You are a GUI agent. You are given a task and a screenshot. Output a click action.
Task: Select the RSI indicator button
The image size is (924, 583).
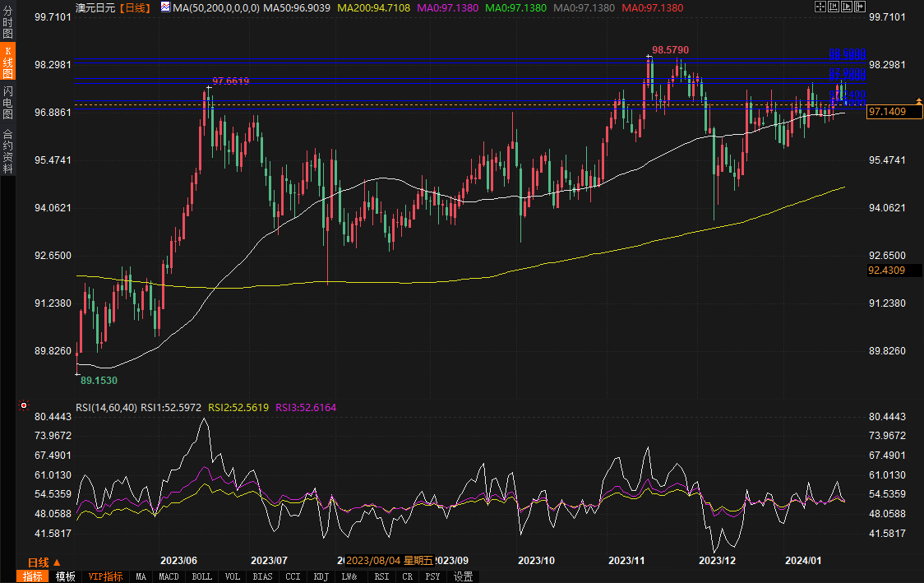point(381,576)
